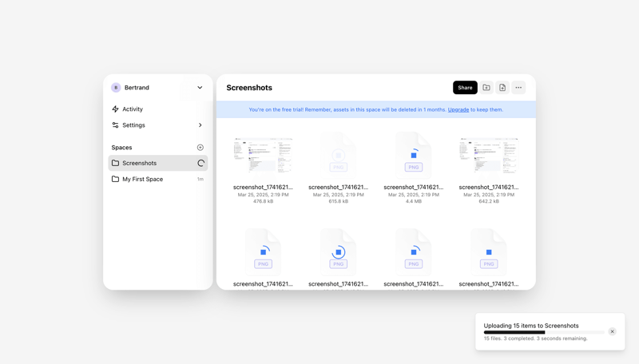Stop upload of second PNG in second row
This screenshot has height=364, width=639.
point(338,252)
